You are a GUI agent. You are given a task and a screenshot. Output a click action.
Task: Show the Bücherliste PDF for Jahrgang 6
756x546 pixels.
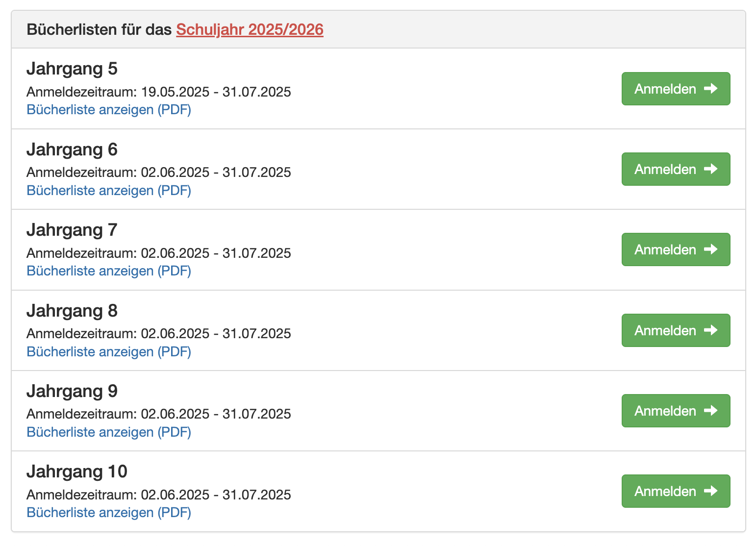[x=109, y=190]
